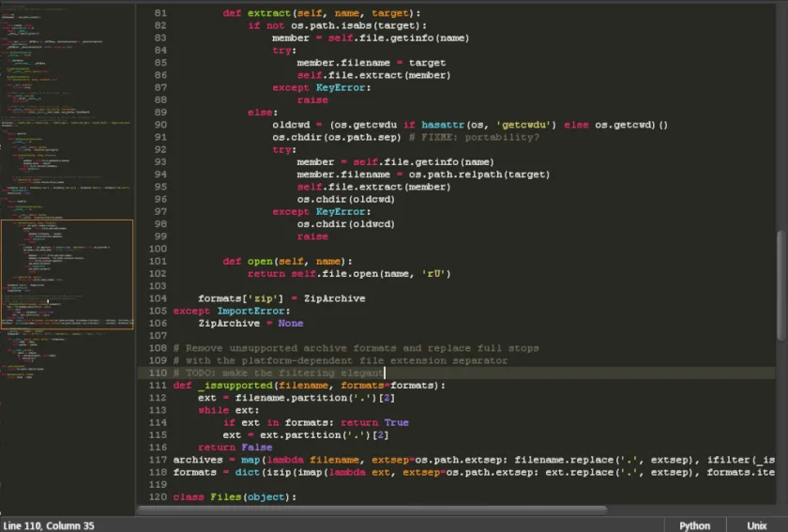The width and height of the screenshot is (788, 532).
Task: Click line number 120 in the gutter
Action: click(x=158, y=496)
